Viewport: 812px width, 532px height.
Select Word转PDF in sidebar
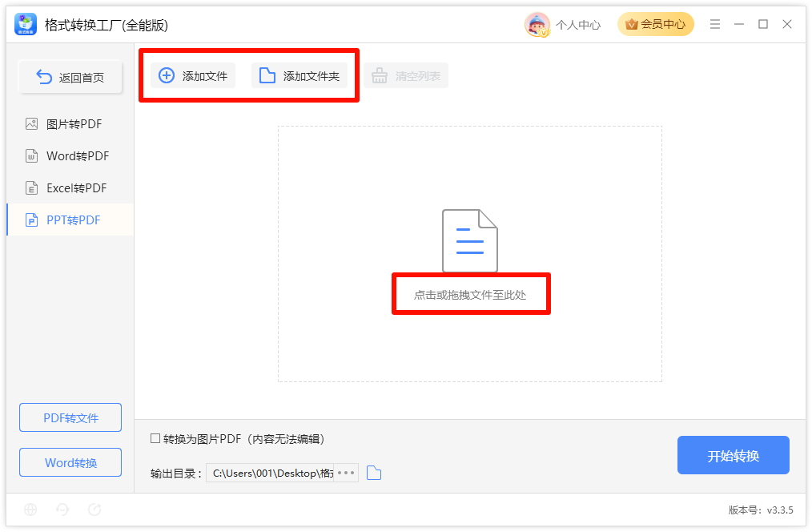70,156
